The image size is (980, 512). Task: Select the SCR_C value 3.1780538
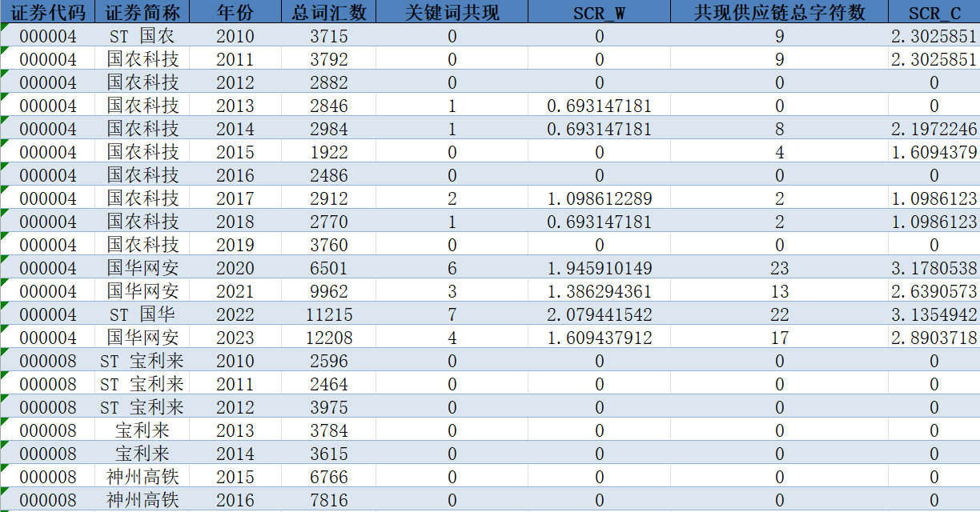click(934, 268)
